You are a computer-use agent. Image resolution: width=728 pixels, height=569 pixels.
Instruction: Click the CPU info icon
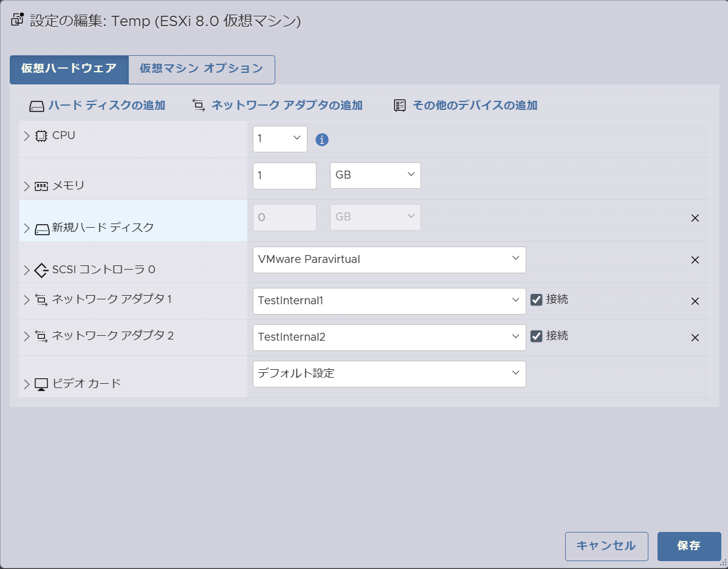(x=321, y=139)
